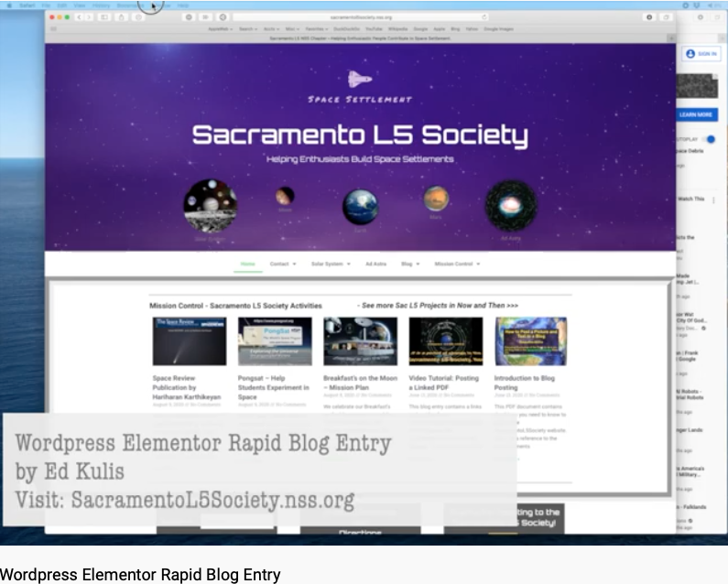This screenshot has height=584, width=728.
Task: Open the Yahoo bookmark
Action: [x=472, y=28]
